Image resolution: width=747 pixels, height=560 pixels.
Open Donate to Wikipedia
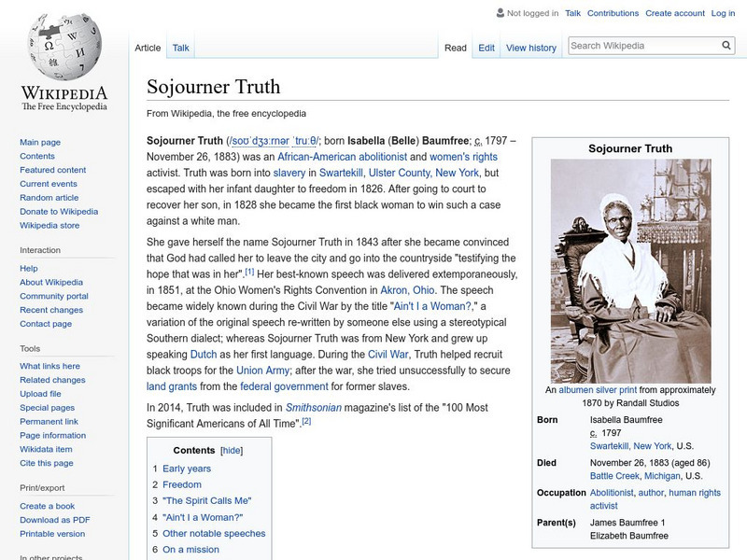click(x=59, y=212)
